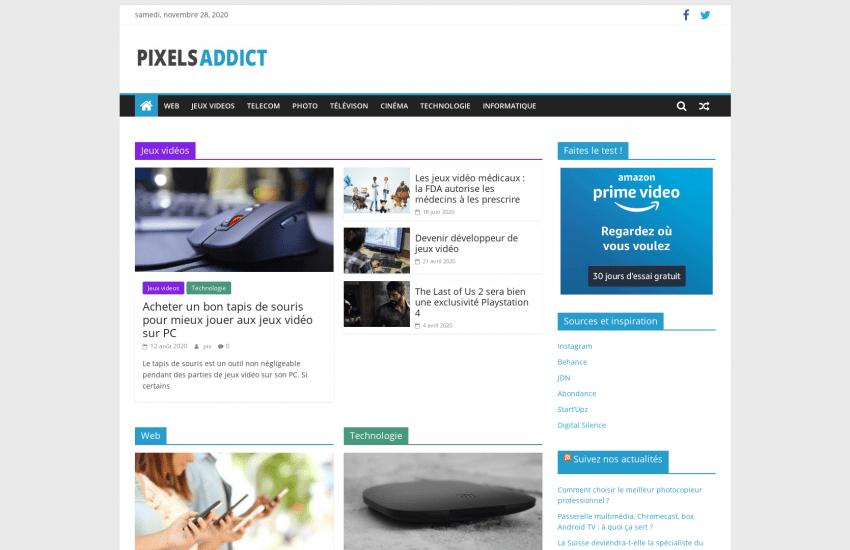Click the random post shuffle icon
The image size is (850, 550).
[x=704, y=106]
